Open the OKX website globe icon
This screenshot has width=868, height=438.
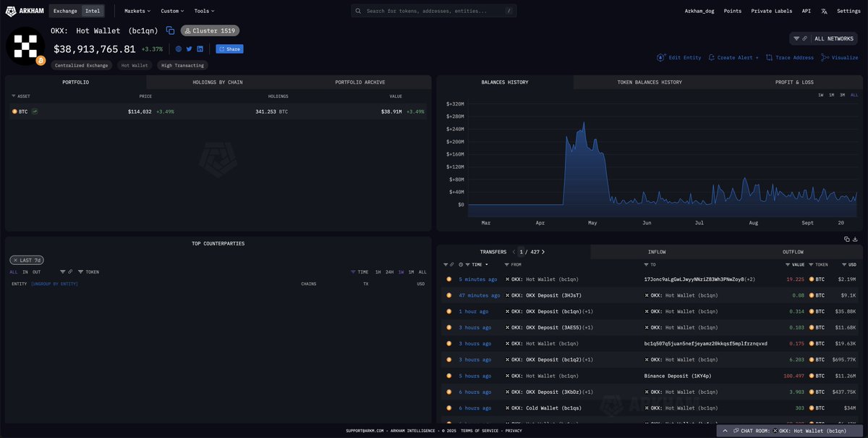[x=179, y=49]
